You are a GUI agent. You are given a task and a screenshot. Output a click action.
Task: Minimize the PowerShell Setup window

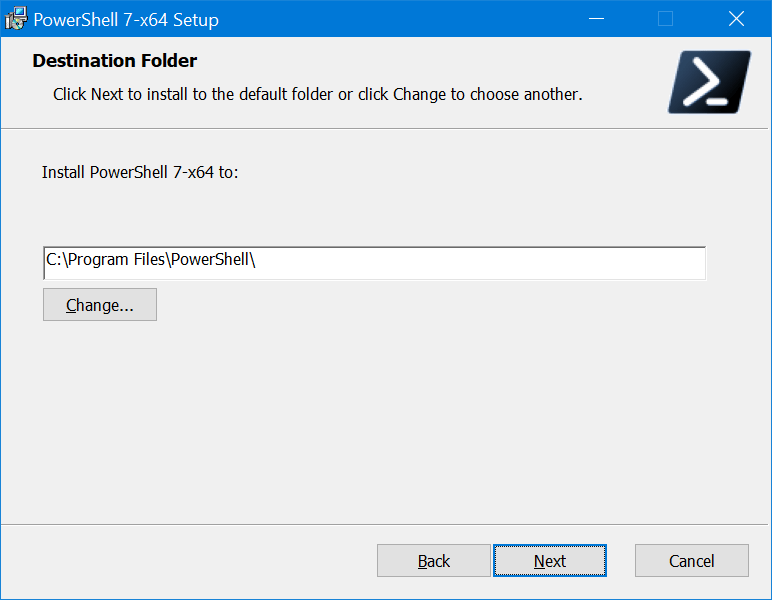click(x=596, y=19)
